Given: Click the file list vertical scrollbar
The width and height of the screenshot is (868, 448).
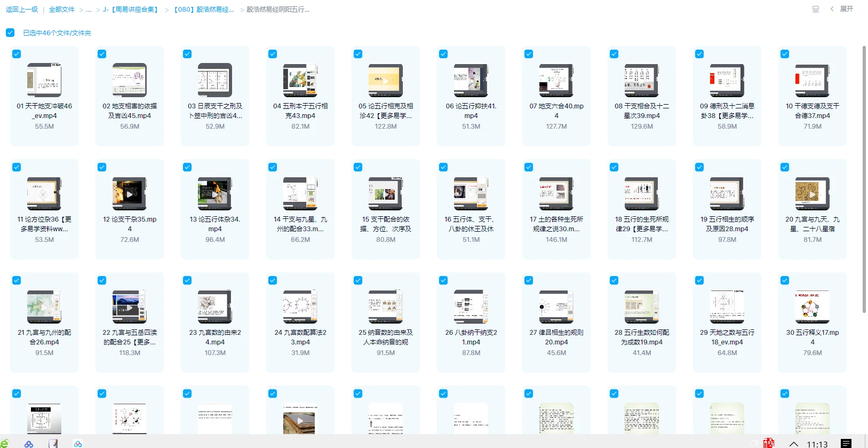Looking at the screenshot, I should pos(864,179).
